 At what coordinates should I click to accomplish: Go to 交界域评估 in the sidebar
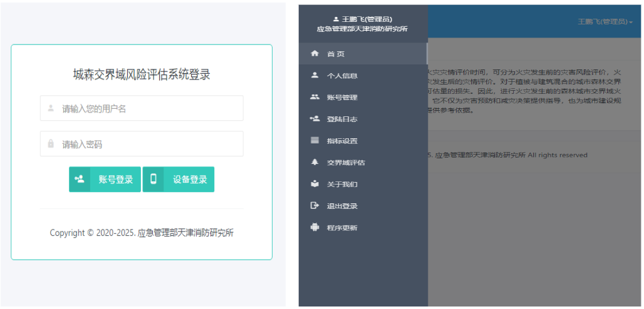[x=346, y=163]
